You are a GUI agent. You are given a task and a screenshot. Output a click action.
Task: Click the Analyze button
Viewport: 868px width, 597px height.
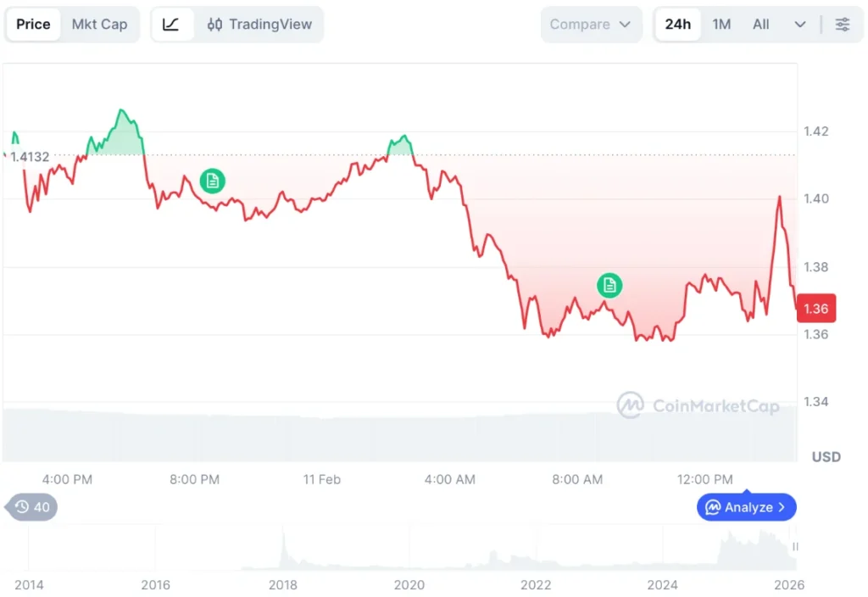point(747,507)
